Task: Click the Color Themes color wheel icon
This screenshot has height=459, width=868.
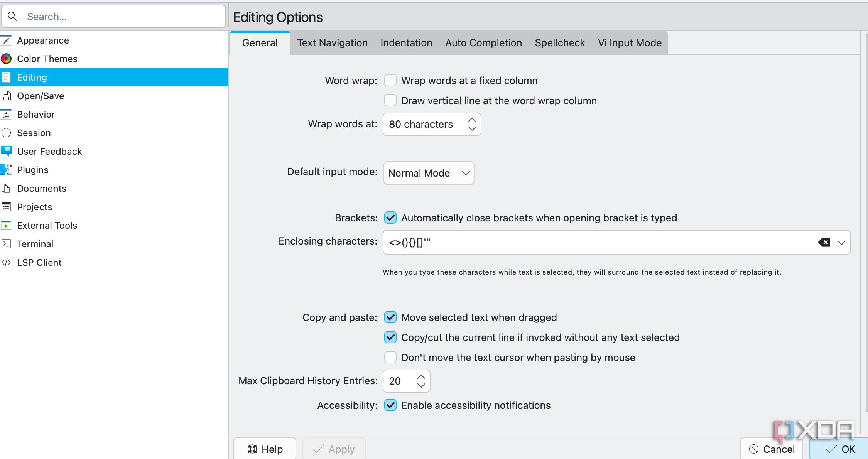Action: click(x=6, y=59)
